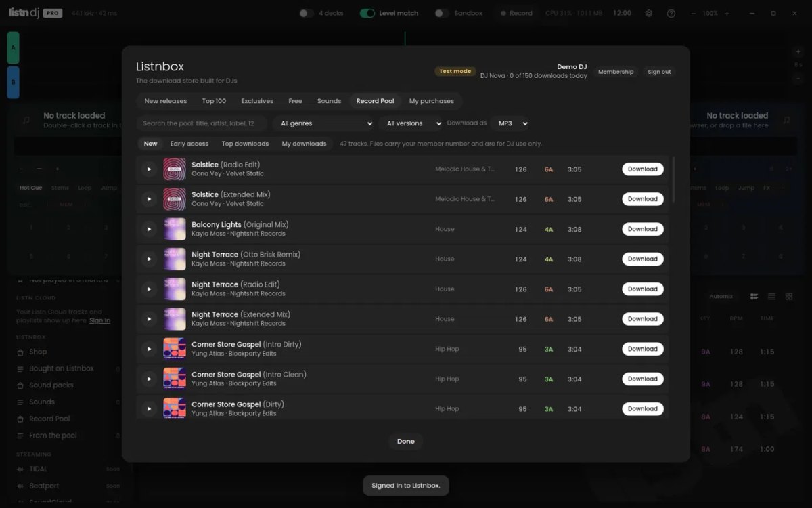812x508 pixels.
Task: Turn off the Level match switch
Action: coord(367,13)
